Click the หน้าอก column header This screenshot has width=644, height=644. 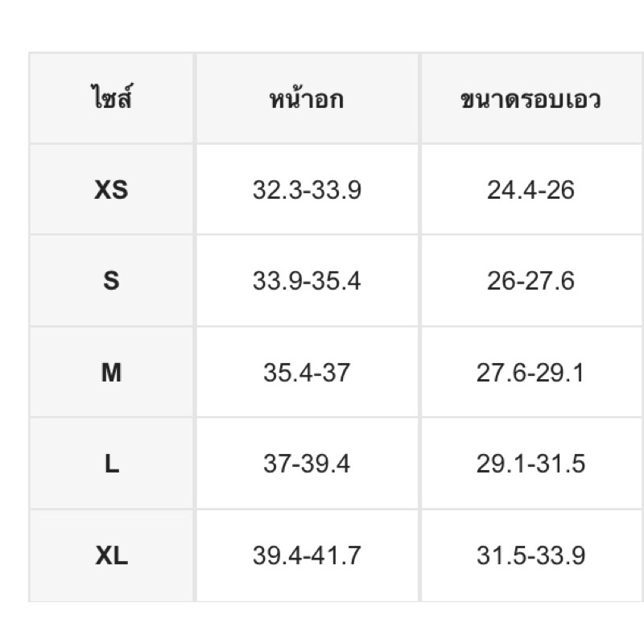307,98
